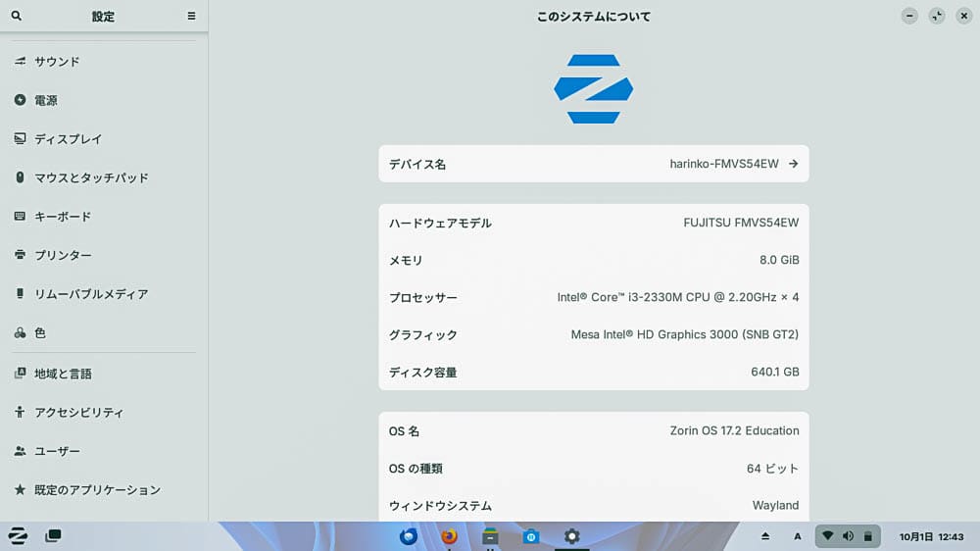Open Thunderbird from the taskbar
Image resolution: width=980 pixels, height=551 pixels.
409,536
